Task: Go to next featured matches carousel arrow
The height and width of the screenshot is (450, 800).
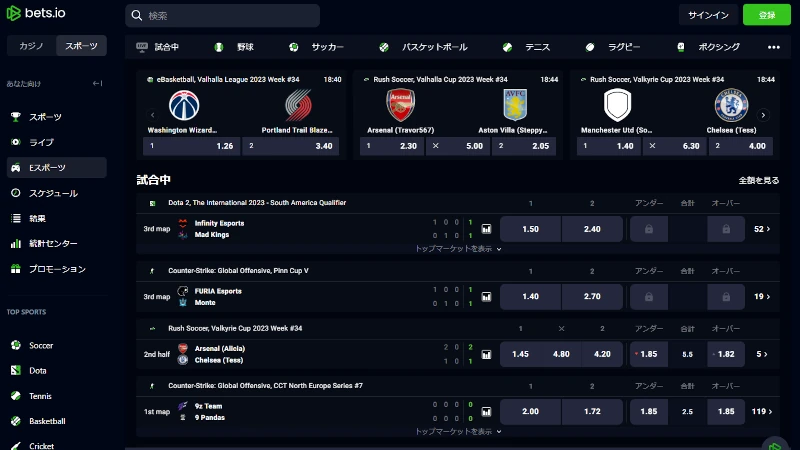Action: pyautogui.click(x=763, y=115)
